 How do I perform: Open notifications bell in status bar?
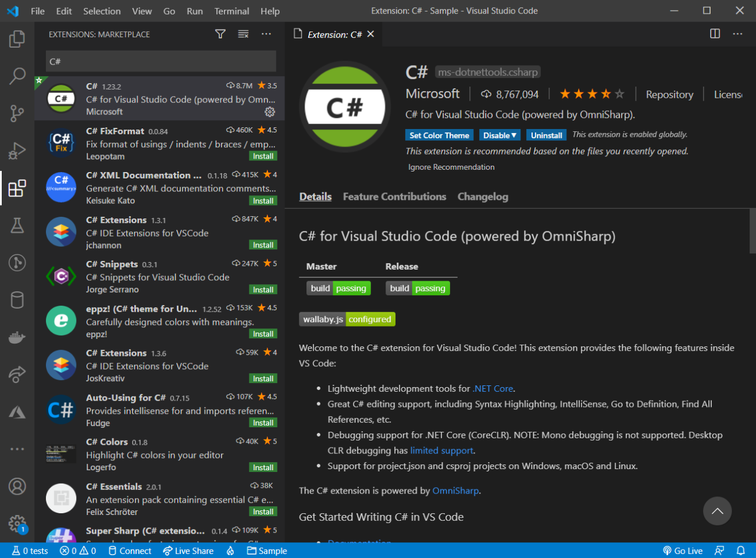741,550
